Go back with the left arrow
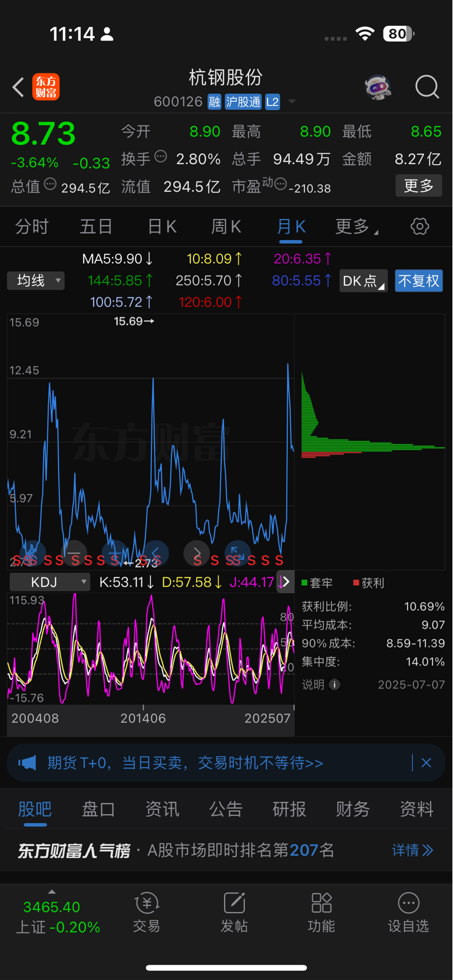453x980 pixels. coord(18,87)
